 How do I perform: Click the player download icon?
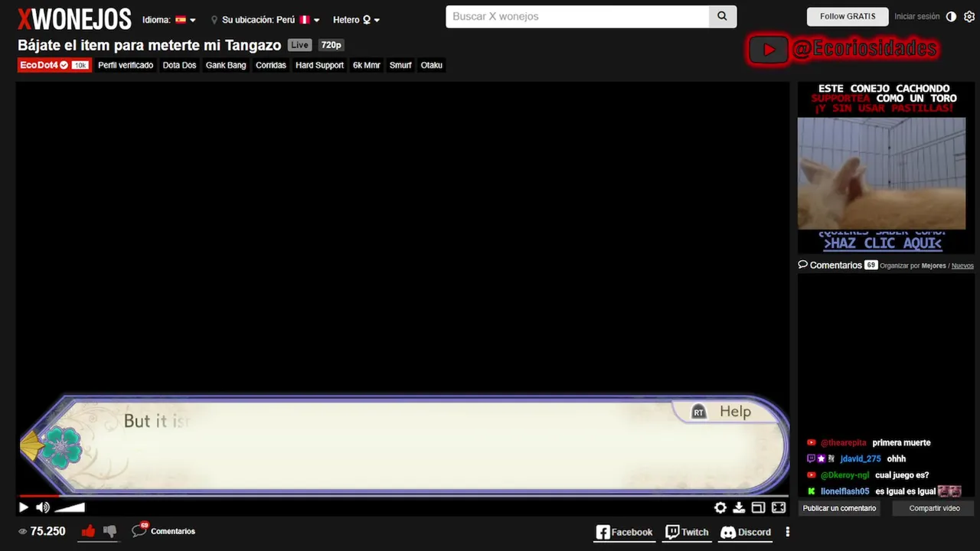pyautogui.click(x=739, y=507)
